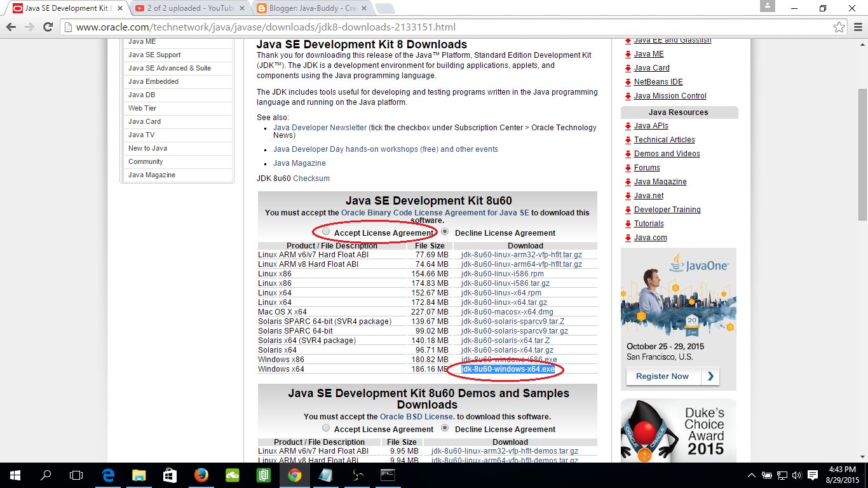Open a new tab with the new-tab button
868x488 pixels.
pyautogui.click(x=384, y=8)
